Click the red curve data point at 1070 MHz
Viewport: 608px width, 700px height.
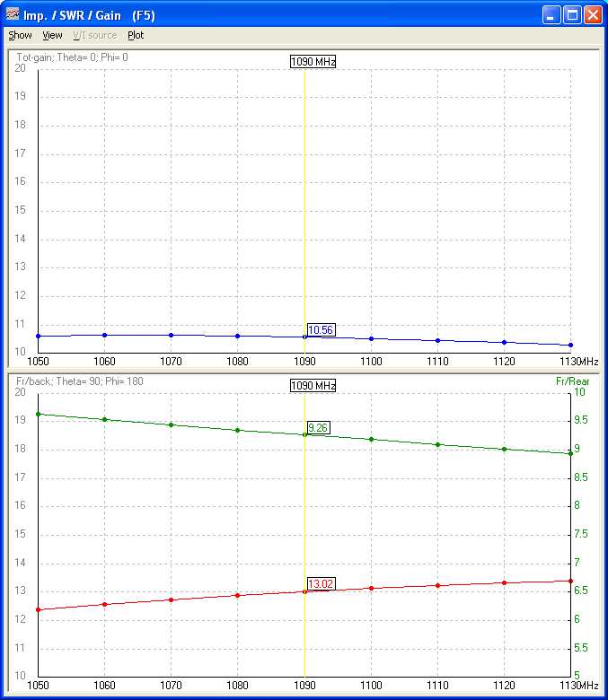click(x=172, y=599)
